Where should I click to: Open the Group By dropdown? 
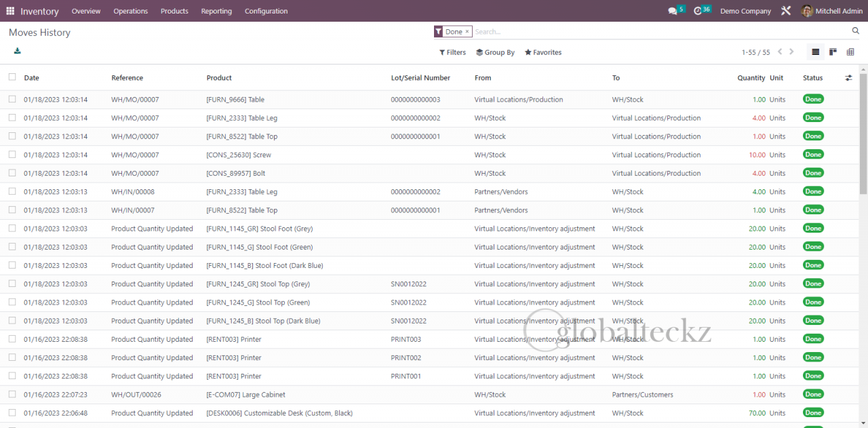click(495, 52)
